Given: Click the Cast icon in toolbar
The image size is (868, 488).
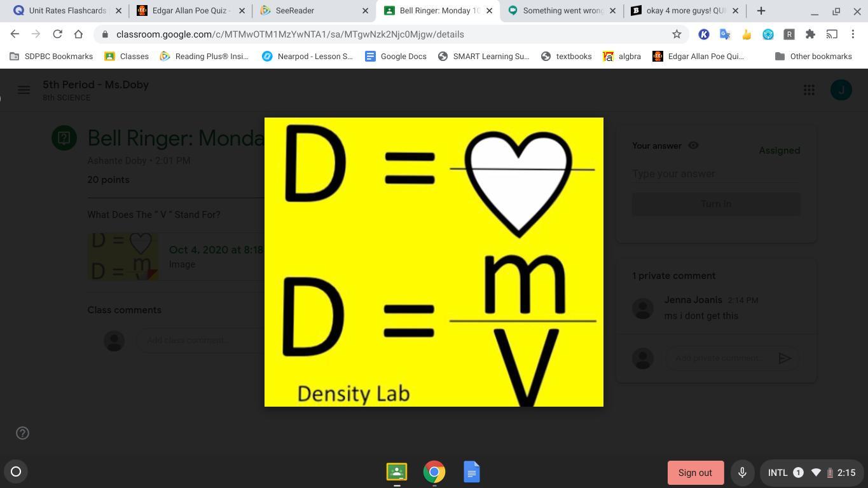Looking at the screenshot, I should point(832,34).
